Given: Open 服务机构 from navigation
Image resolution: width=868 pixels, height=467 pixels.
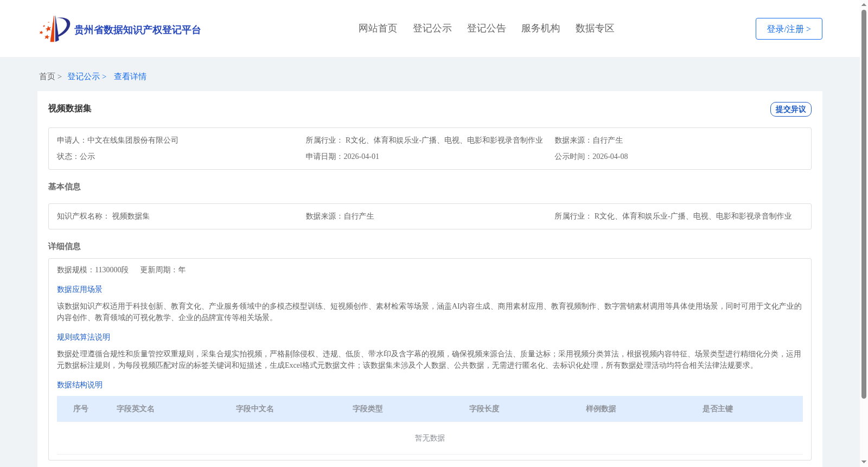Looking at the screenshot, I should (540, 28).
